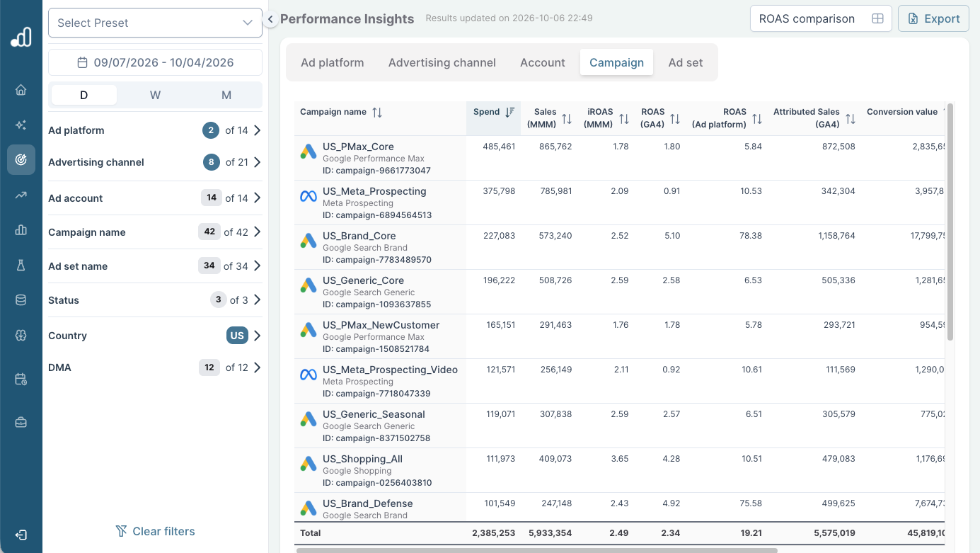Sort by ROAS (GA4) column icon
The image size is (980, 553).
675,120
